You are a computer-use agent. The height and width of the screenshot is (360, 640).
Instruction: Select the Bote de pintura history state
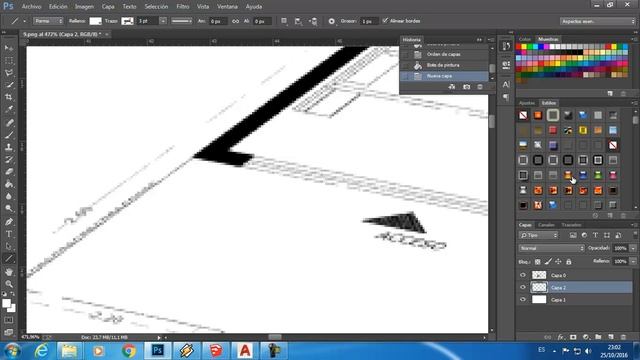444,65
